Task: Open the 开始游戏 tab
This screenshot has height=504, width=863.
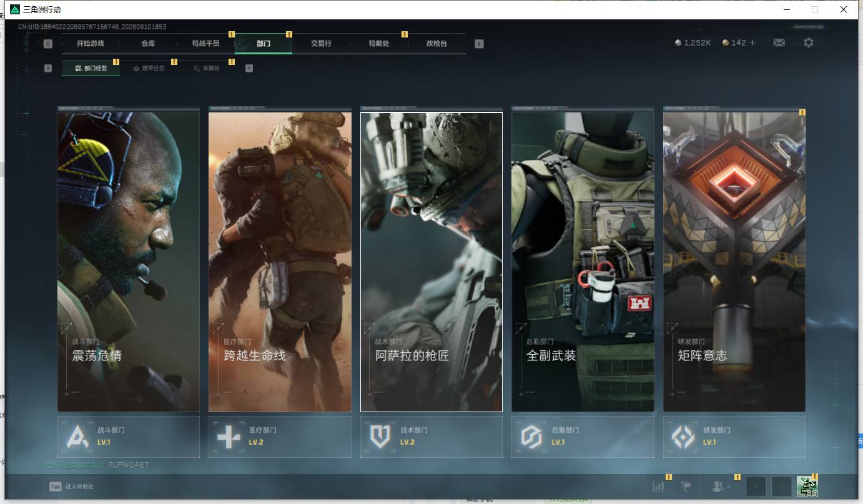Action: (91, 44)
